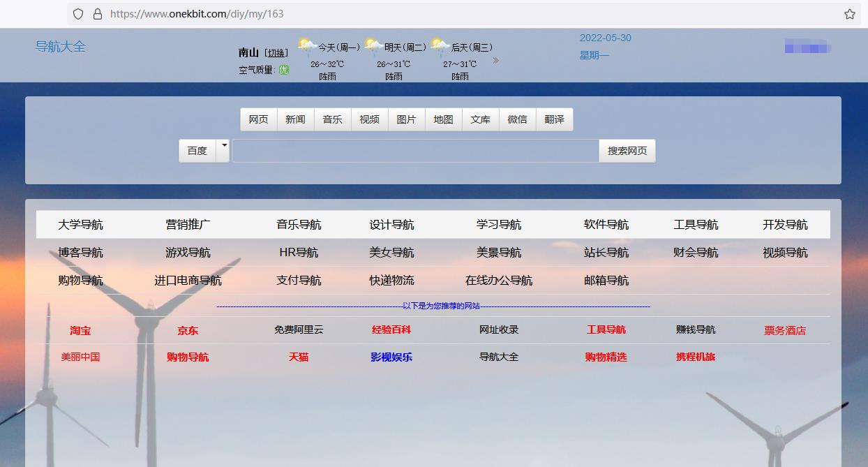
Task: Visit the 淘宝 recommended site
Action: coord(80,331)
